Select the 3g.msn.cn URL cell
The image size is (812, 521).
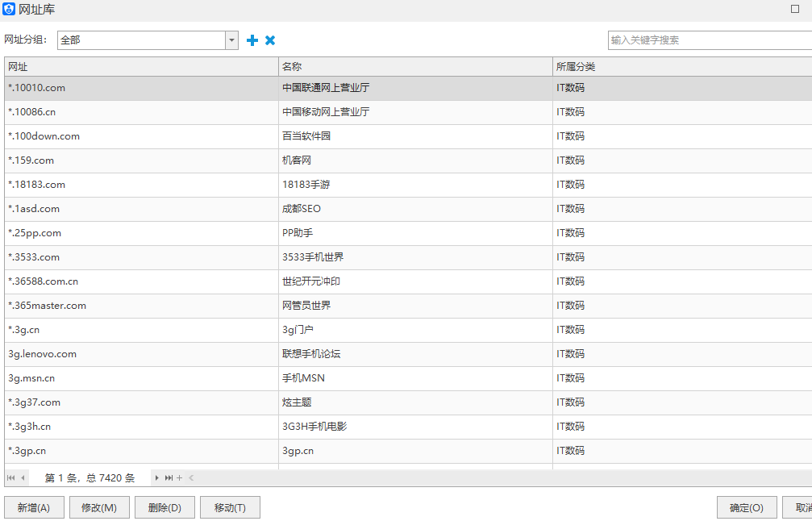click(x=141, y=378)
